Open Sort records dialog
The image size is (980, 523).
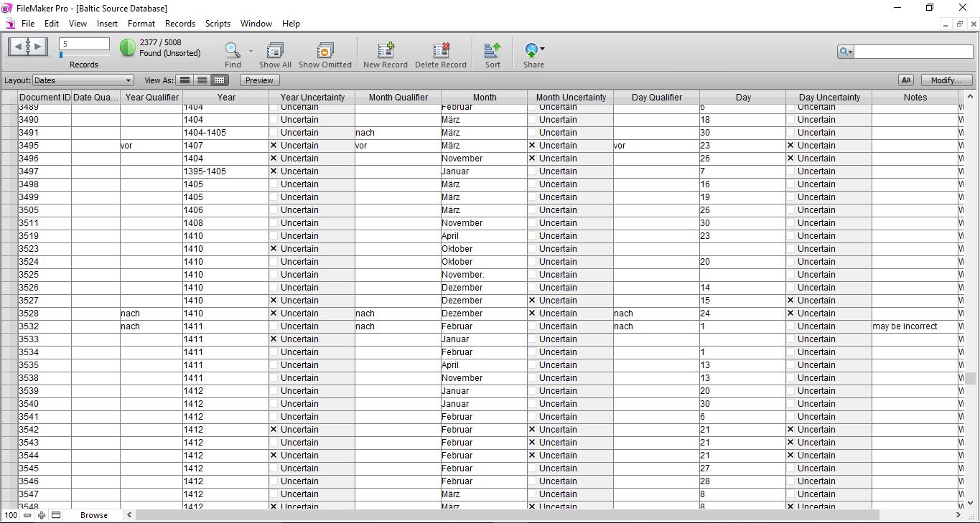coord(493,50)
